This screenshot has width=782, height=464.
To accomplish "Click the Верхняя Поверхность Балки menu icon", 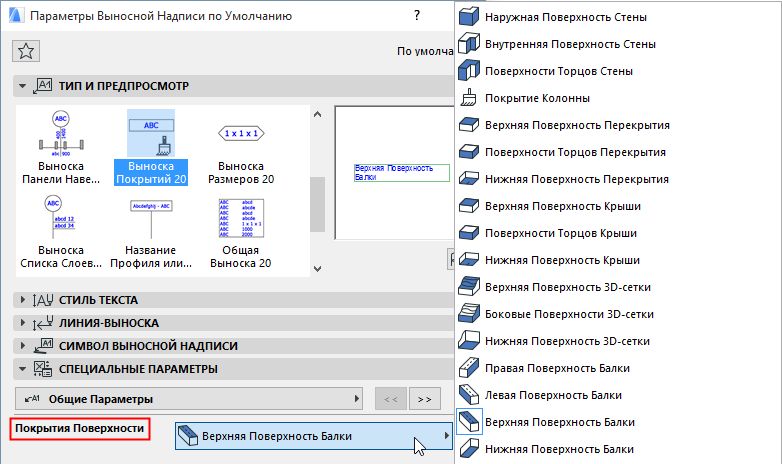I will click(x=469, y=422).
